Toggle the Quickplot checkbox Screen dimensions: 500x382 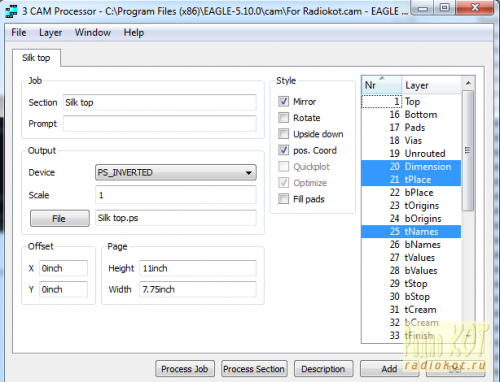(283, 166)
